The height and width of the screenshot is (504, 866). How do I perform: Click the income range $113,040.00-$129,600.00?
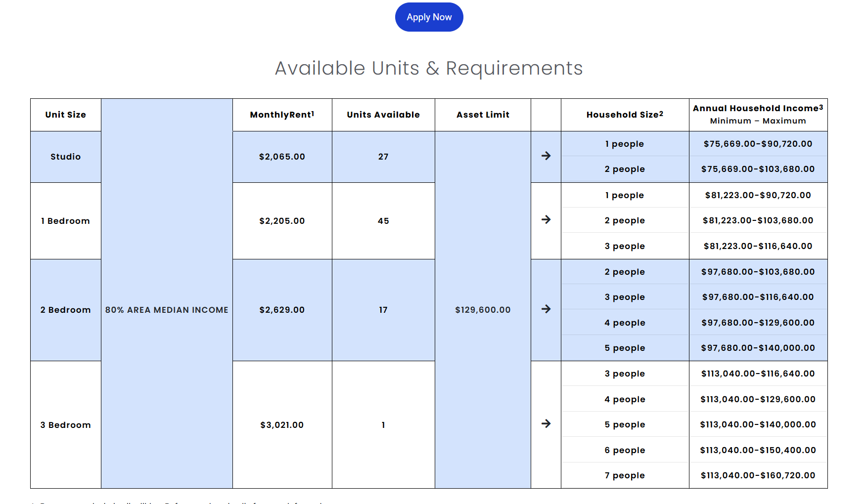point(758,399)
